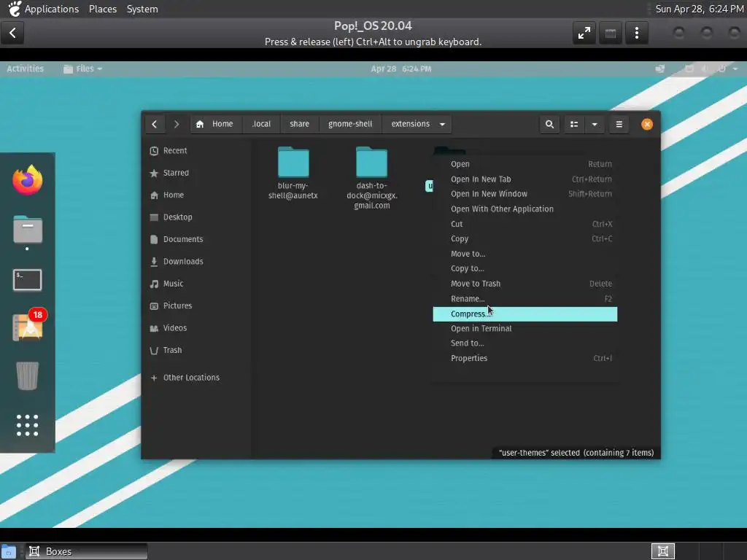Choose Copy to... in context menu

[x=525, y=269]
